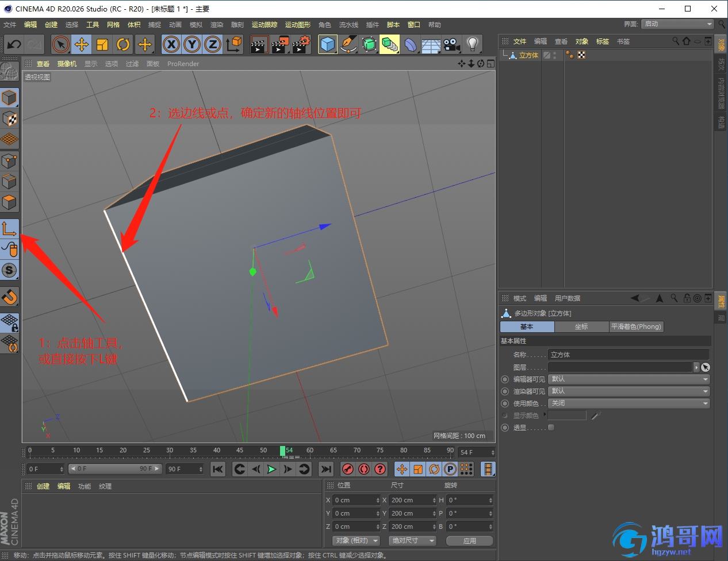Click the floor environment icon
This screenshot has height=561, width=728.
(x=431, y=44)
